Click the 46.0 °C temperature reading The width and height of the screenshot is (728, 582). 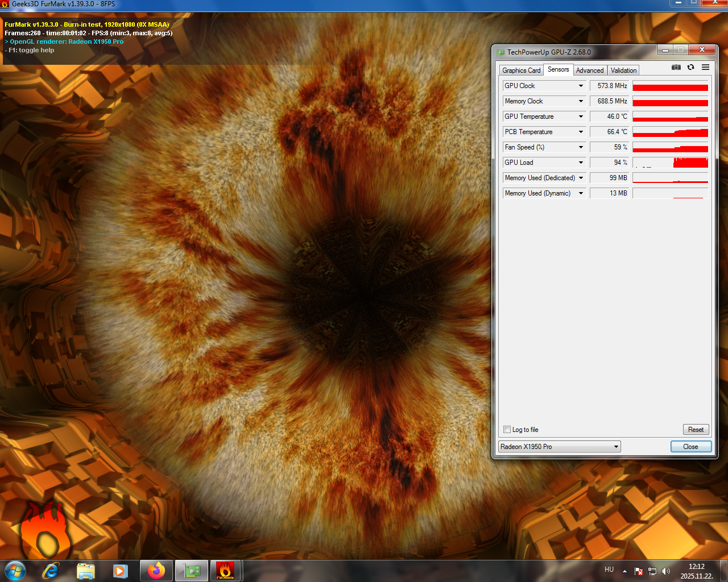point(609,117)
